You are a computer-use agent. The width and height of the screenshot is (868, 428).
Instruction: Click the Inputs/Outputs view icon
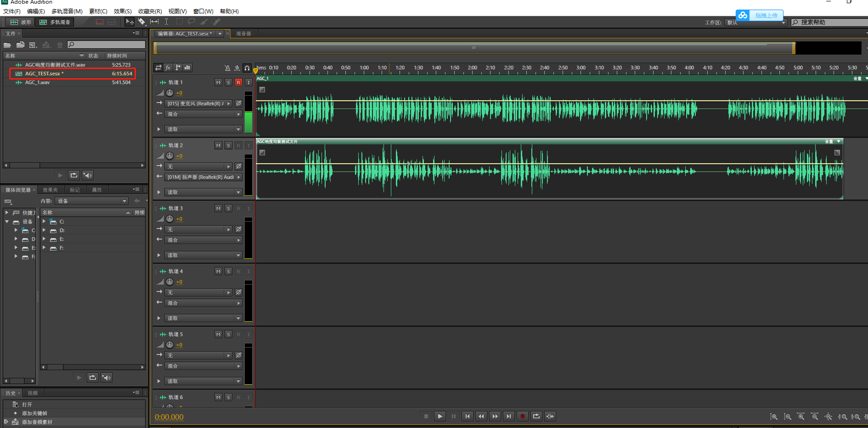pos(158,68)
